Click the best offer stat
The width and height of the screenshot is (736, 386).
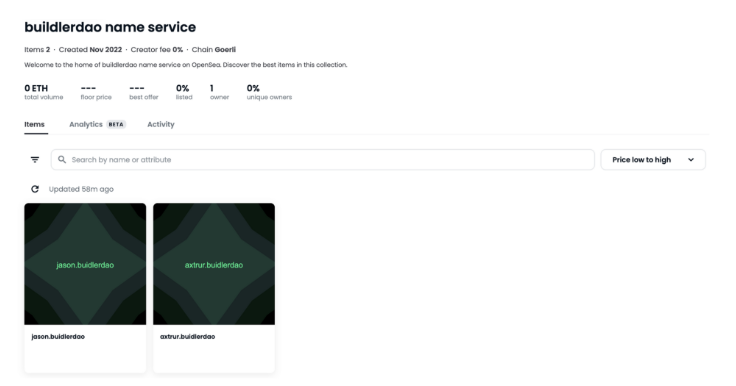coord(144,92)
